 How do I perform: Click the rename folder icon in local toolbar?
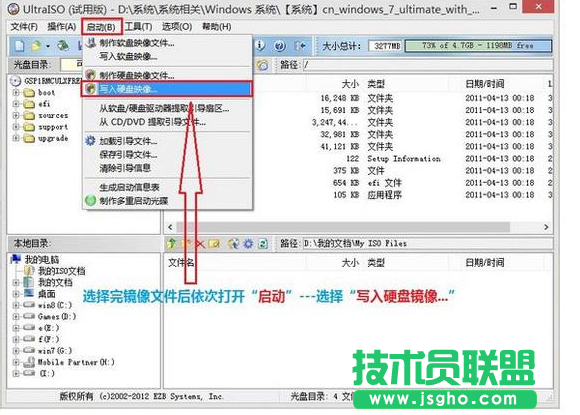214,243
